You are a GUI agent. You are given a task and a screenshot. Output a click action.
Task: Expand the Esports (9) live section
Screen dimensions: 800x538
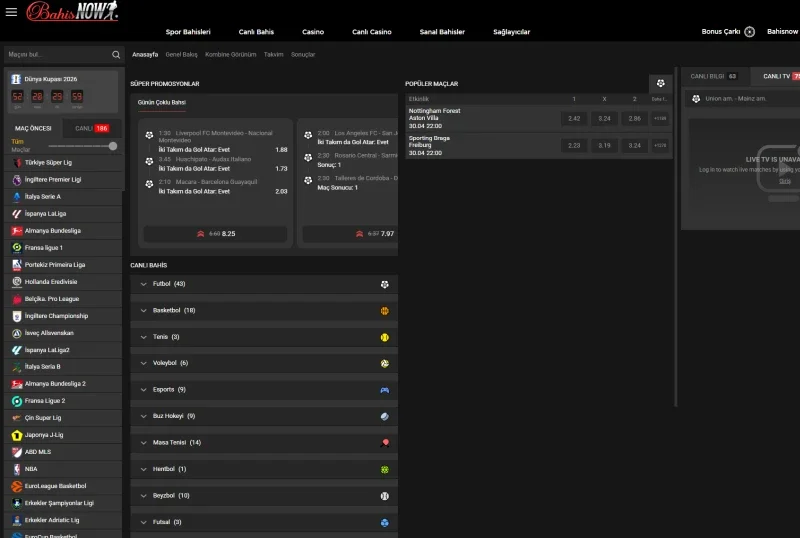click(x=264, y=390)
